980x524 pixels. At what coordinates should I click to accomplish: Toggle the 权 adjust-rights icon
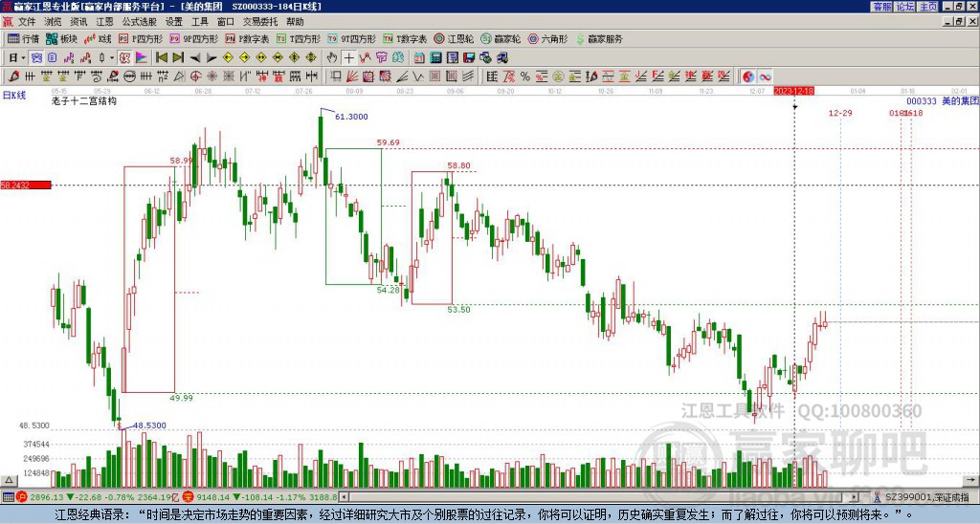pyautogui.click(x=124, y=57)
